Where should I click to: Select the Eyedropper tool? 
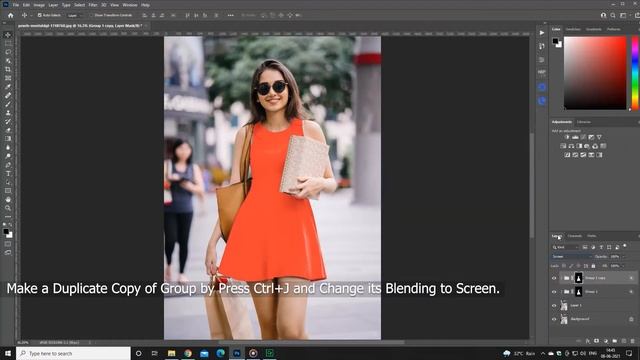[x=8, y=87]
